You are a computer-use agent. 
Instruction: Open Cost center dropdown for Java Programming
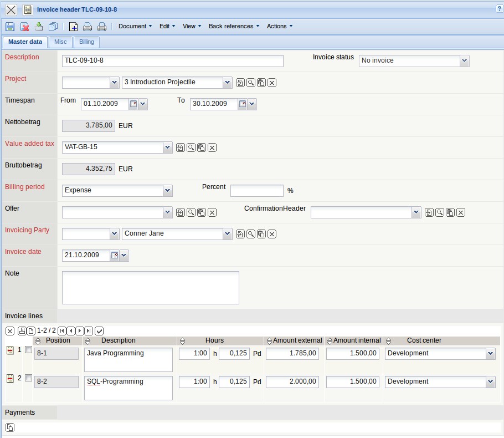[490, 354]
